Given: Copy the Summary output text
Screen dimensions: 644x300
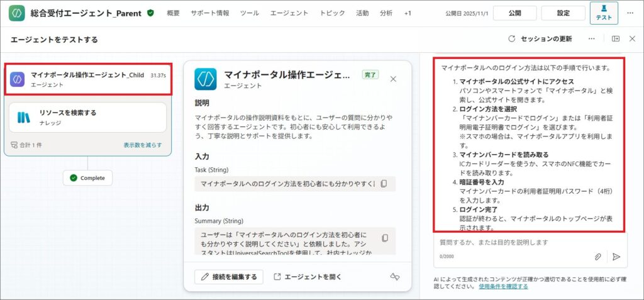Looking at the screenshot, I should click(x=384, y=238).
